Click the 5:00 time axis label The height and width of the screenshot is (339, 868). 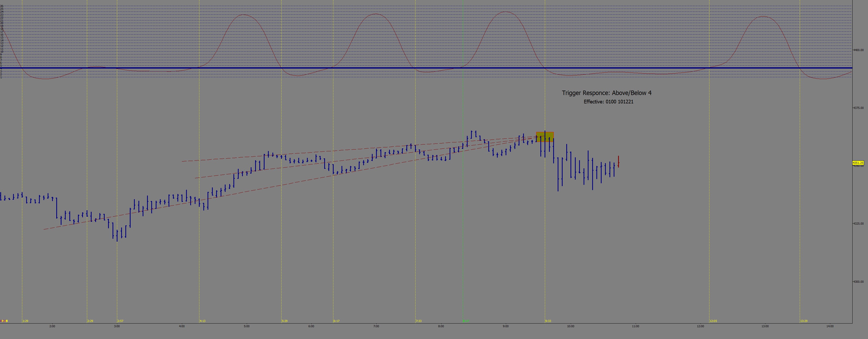pos(247,326)
